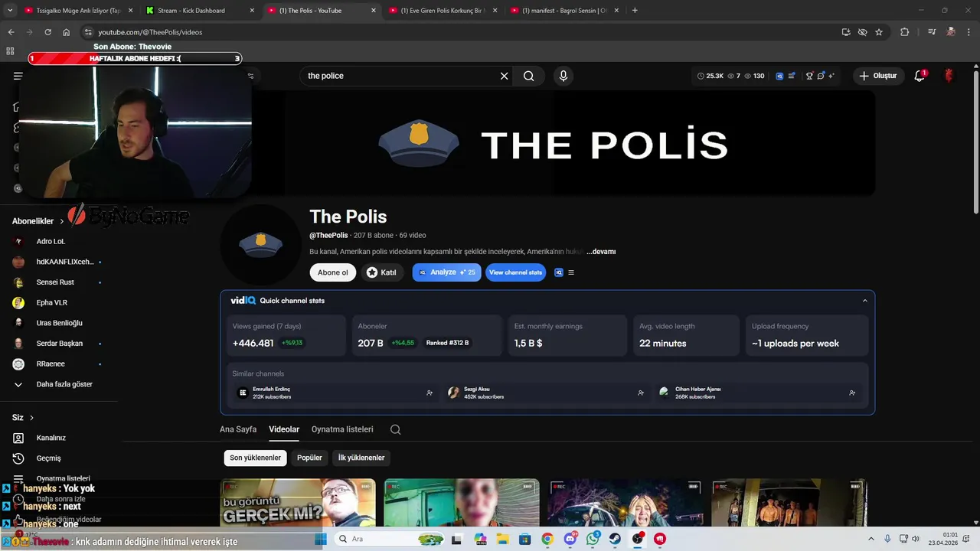The width and height of the screenshot is (980, 551).
Task: Open Sensei Rust subscription channel
Action: [54, 282]
